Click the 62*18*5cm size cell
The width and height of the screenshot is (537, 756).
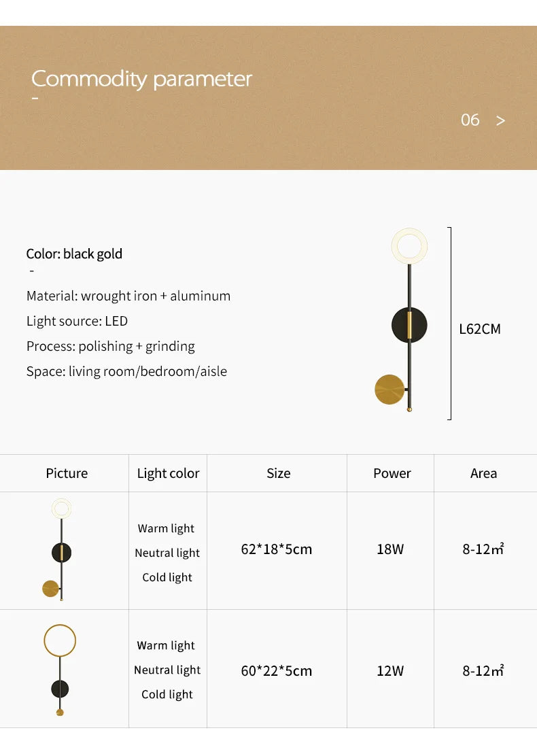[x=277, y=549]
